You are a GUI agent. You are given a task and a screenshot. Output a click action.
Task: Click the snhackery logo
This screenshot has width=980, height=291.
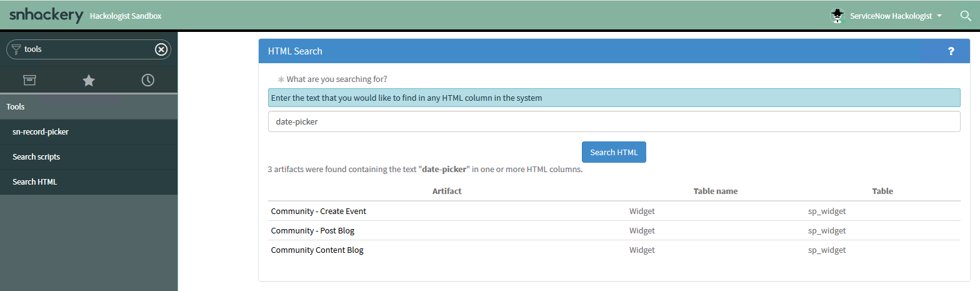click(x=46, y=16)
